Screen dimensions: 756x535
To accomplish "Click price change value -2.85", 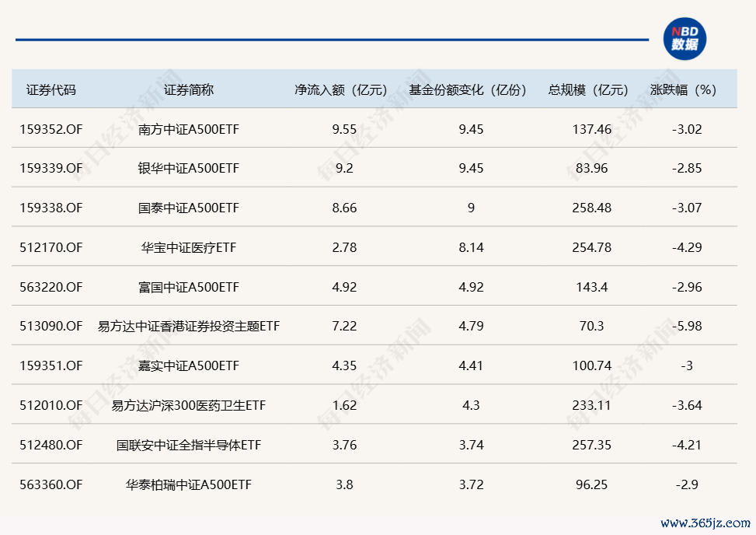I will coord(687,169).
